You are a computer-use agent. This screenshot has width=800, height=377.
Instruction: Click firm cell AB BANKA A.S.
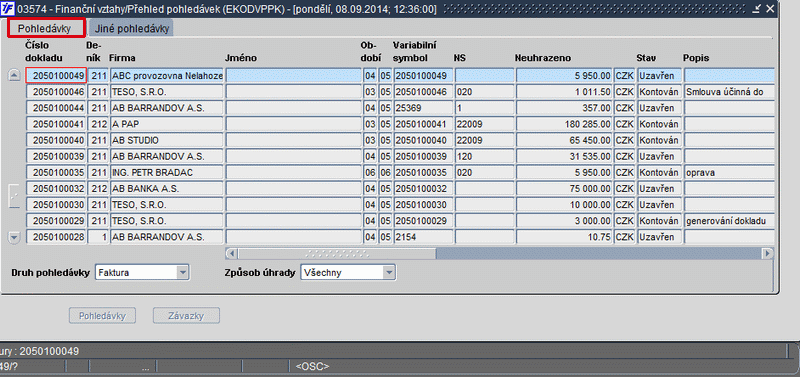click(167, 189)
